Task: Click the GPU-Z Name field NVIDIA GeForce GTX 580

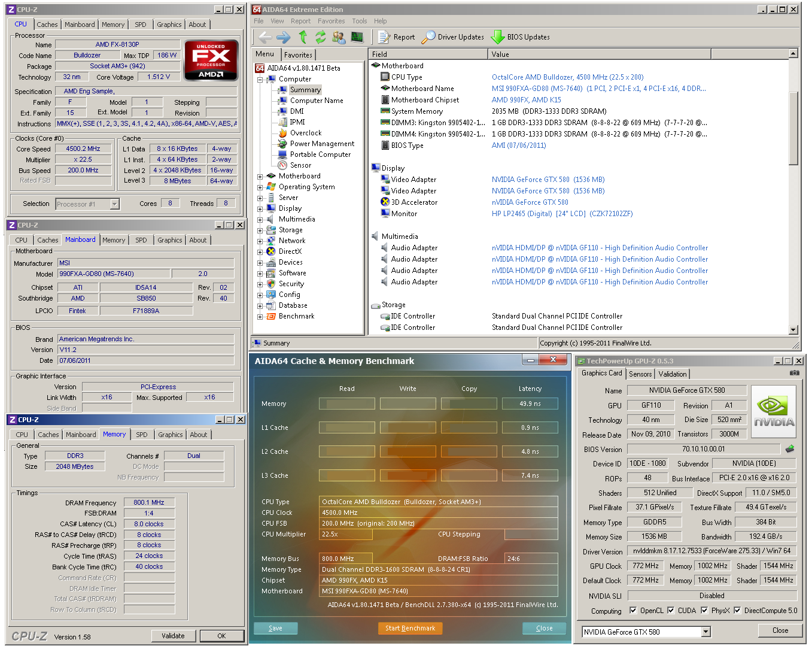Action: click(x=687, y=390)
